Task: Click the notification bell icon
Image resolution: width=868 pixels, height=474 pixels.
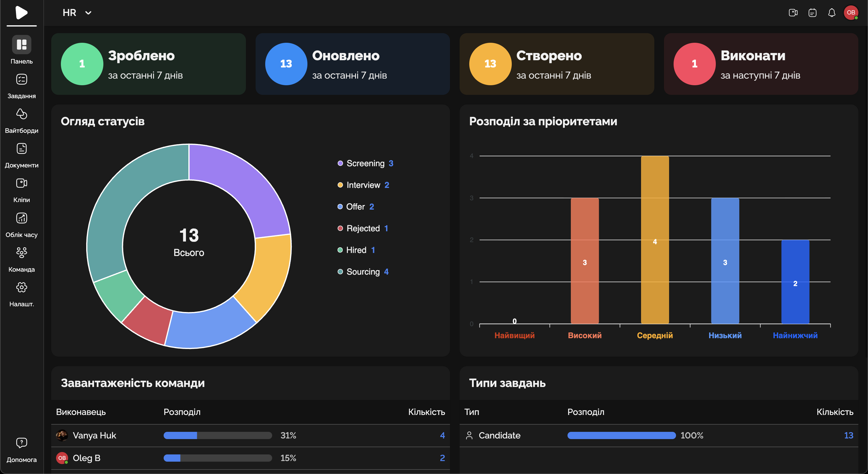Action: (x=832, y=13)
